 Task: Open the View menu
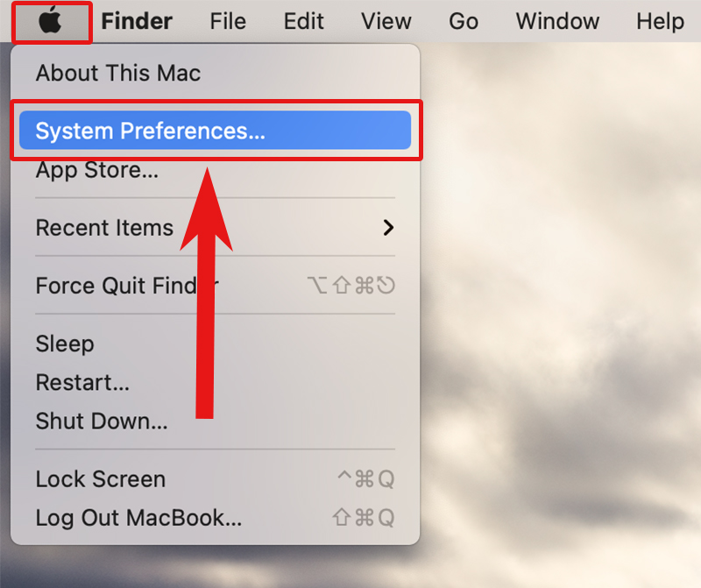point(386,21)
